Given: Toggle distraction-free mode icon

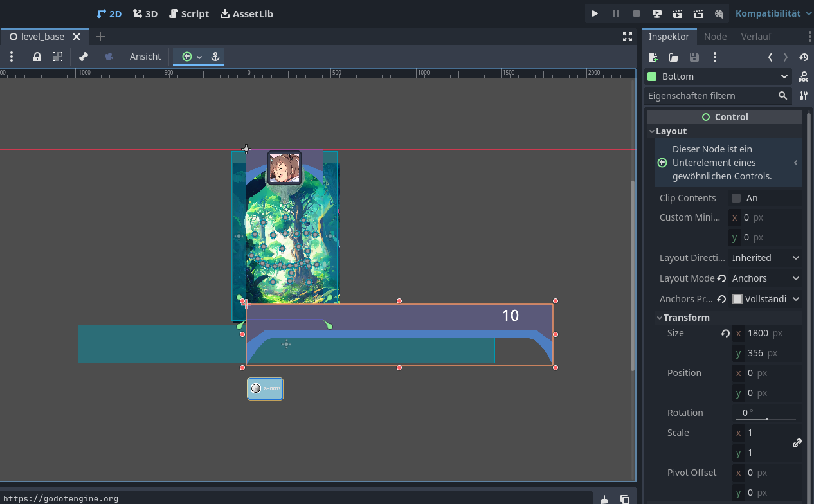Looking at the screenshot, I should 628,37.
